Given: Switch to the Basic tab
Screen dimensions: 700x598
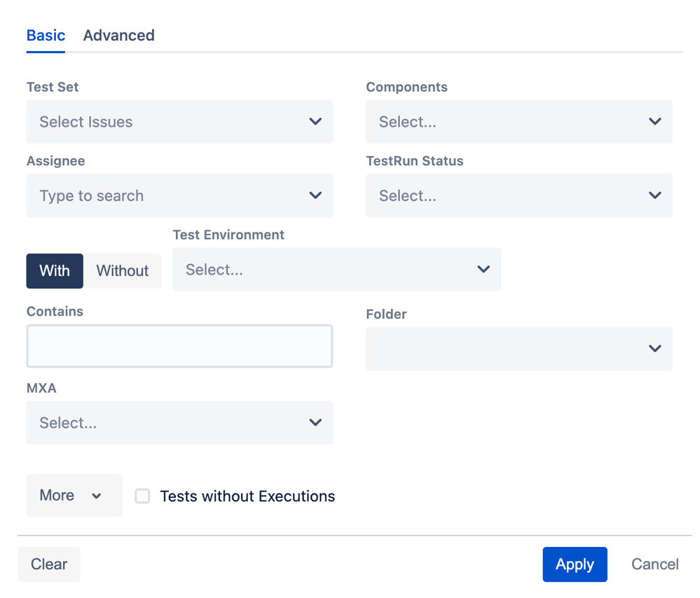Looking at the screenshot, I should click(x=46, y=36).
